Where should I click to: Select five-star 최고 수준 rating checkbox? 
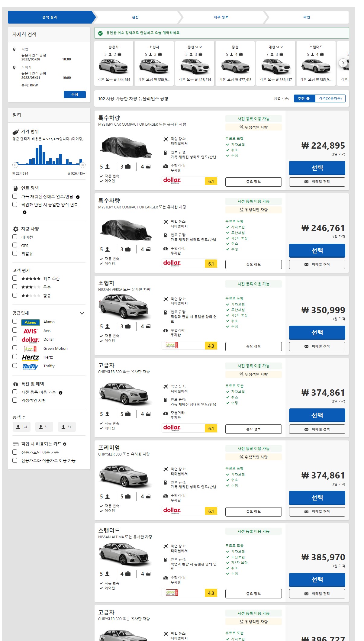[15, 278]
